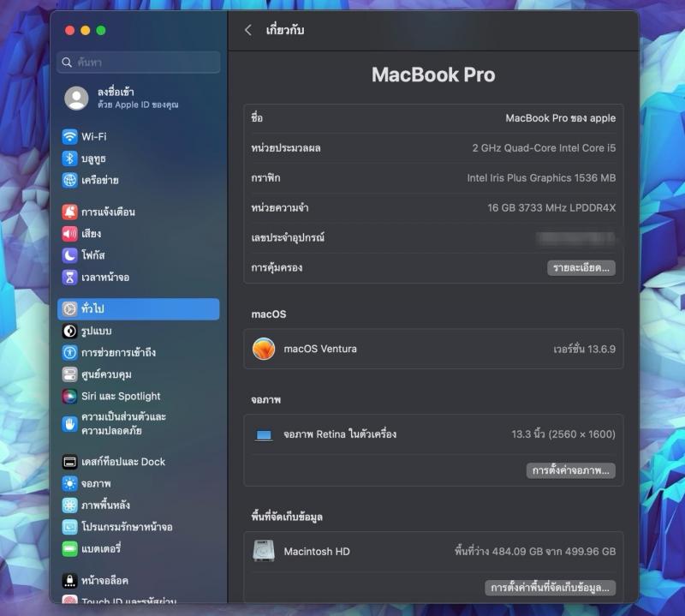Select the Focus moon icon
685x616 pixels.
[70, 255]
